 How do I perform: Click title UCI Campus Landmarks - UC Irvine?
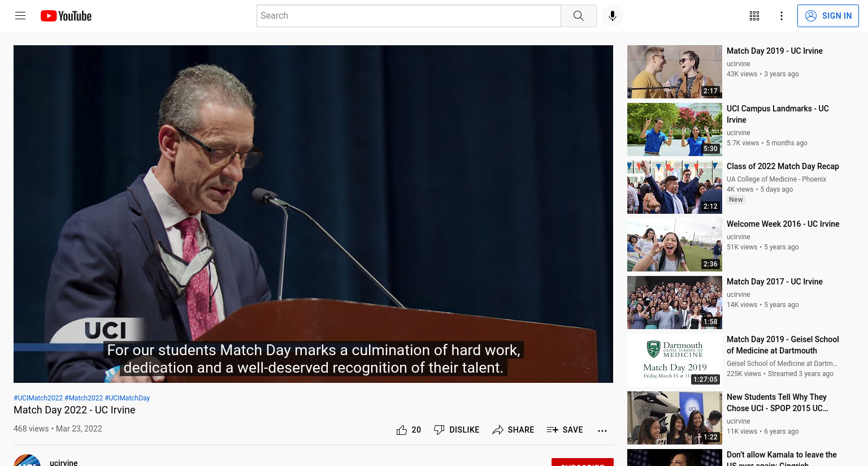point(778,114)
